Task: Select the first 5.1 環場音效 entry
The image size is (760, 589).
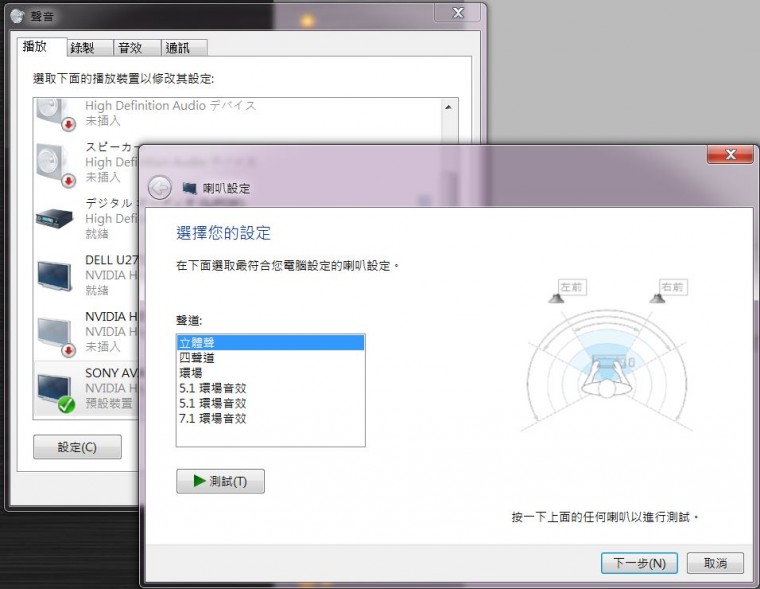Action: tap(270, 388)
